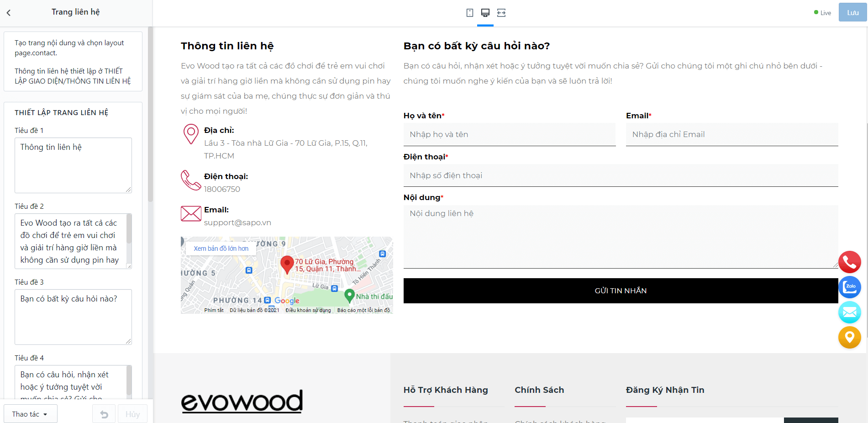Click the support@sapo.vn email text
The image size is (868, 423).
[x=237, y=222]
